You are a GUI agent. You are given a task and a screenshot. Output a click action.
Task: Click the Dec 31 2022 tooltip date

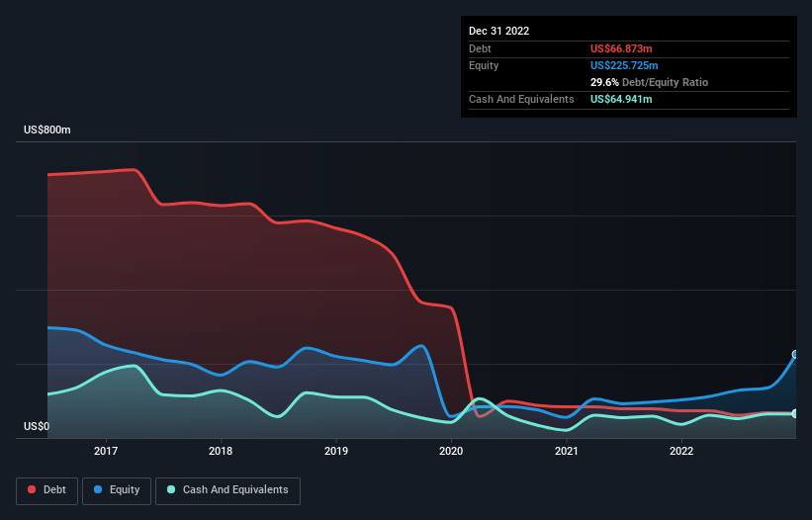click(x=498, y=31)
